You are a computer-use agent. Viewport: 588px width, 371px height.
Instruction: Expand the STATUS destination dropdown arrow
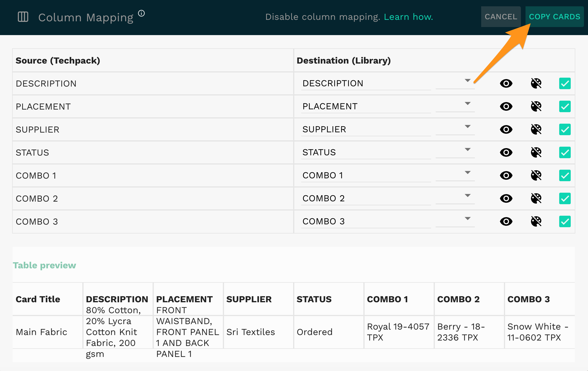[x=467, y=150]
